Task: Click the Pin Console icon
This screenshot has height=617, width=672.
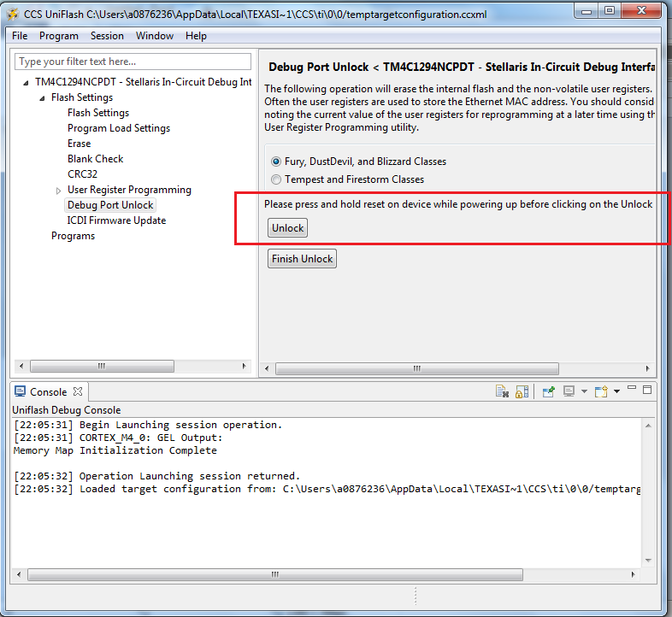Action: (x=548, y=391)
